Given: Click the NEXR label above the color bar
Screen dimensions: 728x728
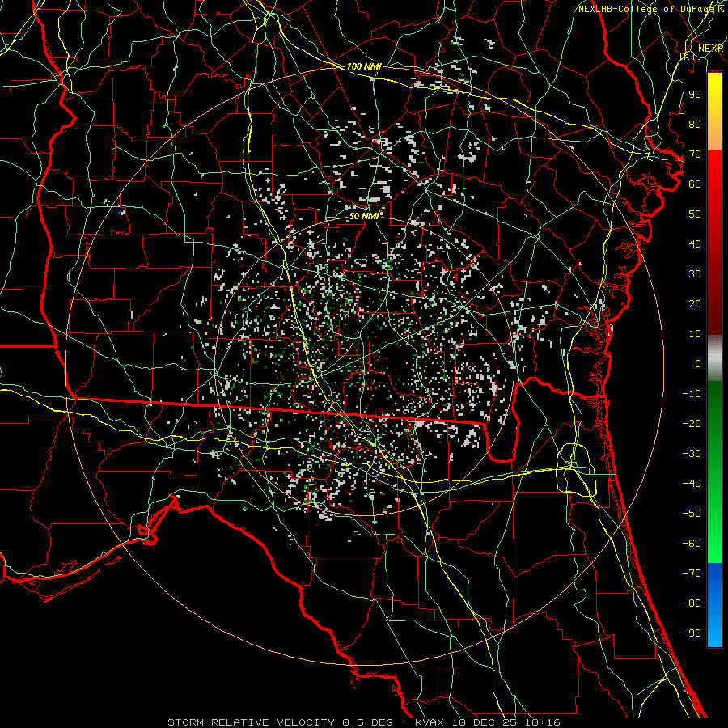Looking at the screenshot, I should tap(711, 49).
